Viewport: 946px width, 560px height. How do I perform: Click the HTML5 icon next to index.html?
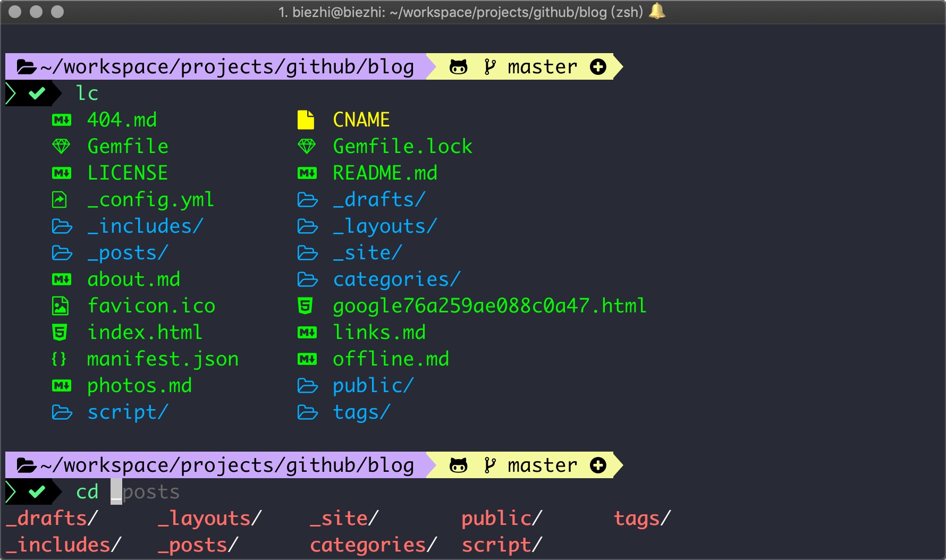click(60, 333)
